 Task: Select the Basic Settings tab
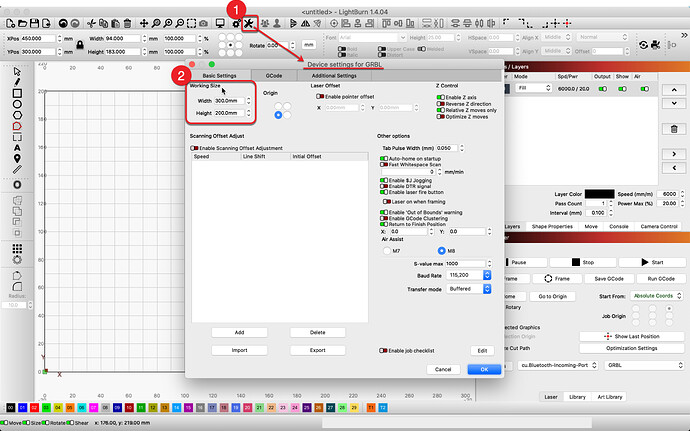(x=219, y=76)
